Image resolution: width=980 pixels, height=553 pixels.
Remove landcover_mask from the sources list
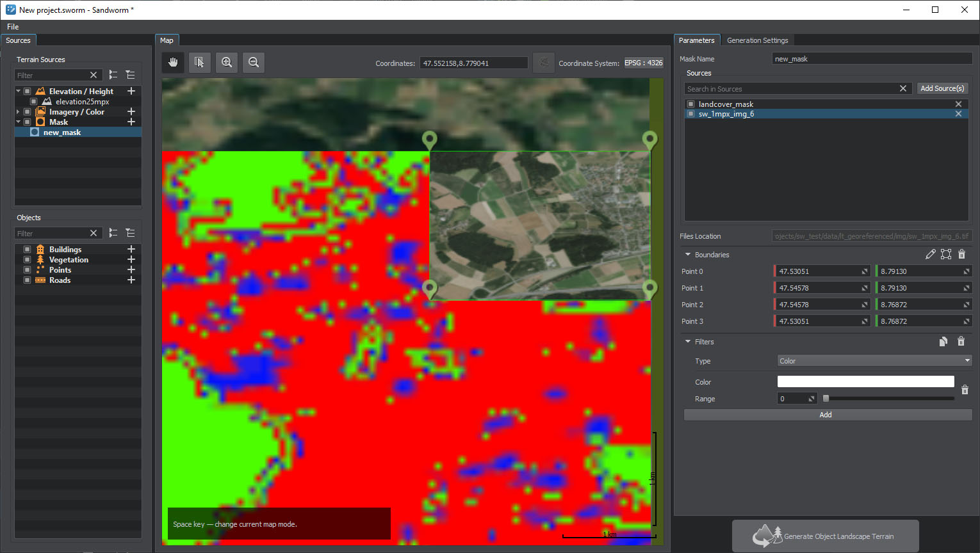pyautogui.click(x=958, y=104)
